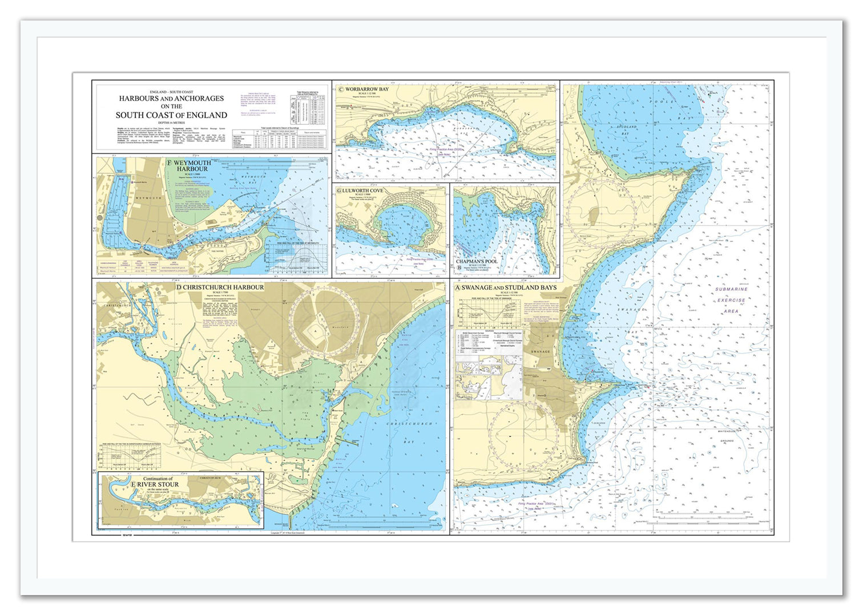863x616 pixels.
Task: Click the main chart title 'South Coast of England'
Action: (171, 115)
